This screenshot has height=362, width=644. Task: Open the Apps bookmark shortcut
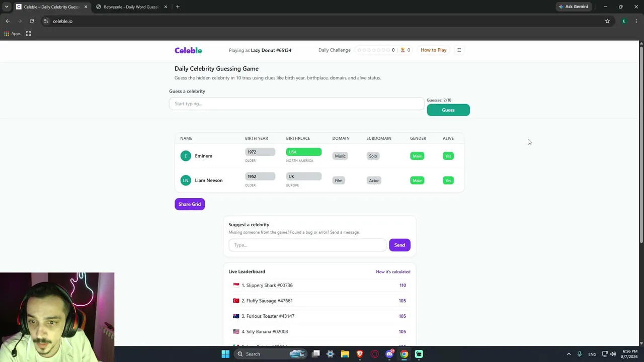coord(12,34)
